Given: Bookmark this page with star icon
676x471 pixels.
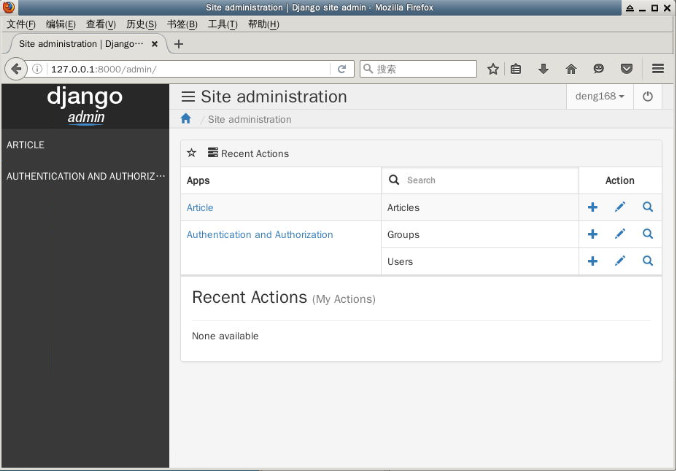Looking at the screenshot, I should [x=493, y=69].
